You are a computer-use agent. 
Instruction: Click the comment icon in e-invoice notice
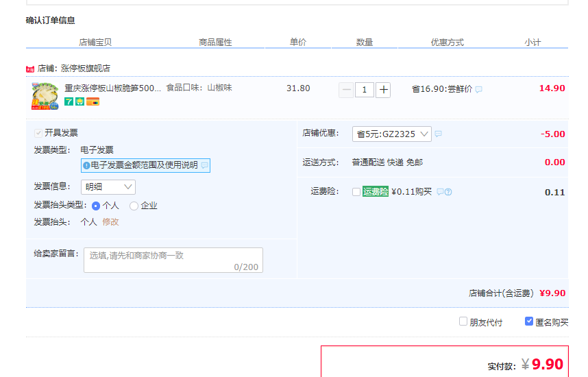pyautogui.click(x=204, y=165)
